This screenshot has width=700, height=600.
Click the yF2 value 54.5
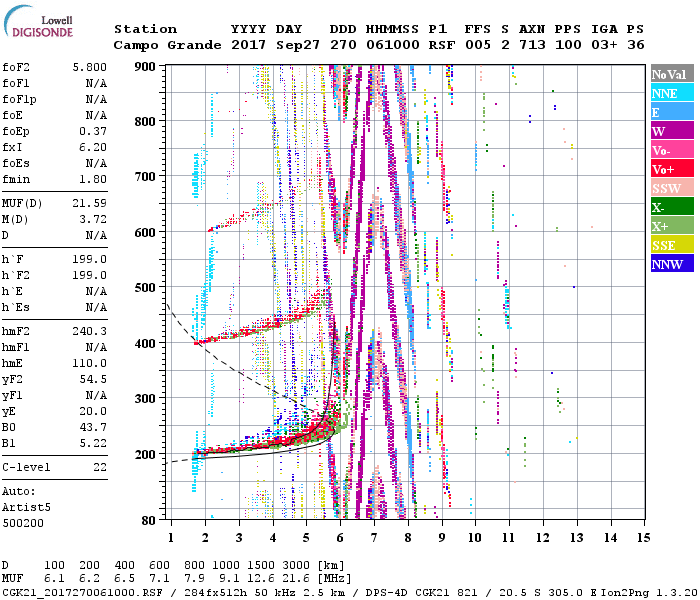93,379
